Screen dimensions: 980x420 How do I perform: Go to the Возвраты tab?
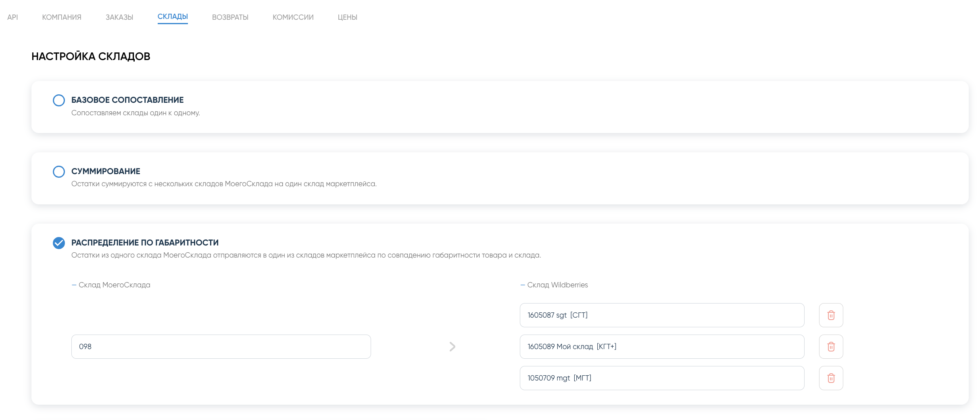pyautogui.click(x=230, y=17)
